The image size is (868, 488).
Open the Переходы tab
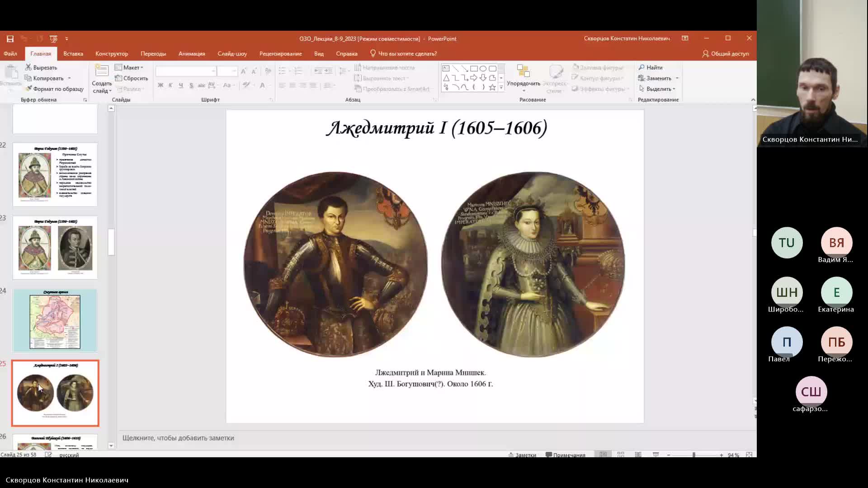pyautogui.click(x=153, y=54)
